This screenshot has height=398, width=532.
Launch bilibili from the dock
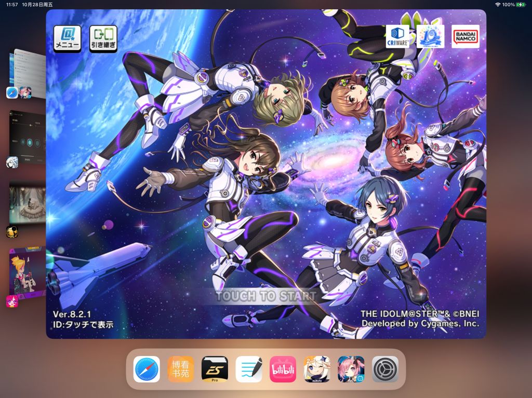pyautogui.click(x=283, y=369)
